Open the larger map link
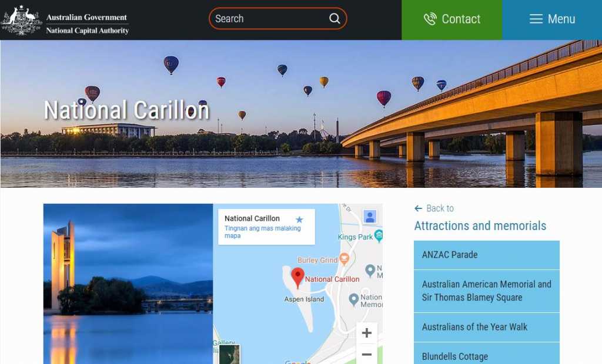The image size is (602, 364). (263, 232)
